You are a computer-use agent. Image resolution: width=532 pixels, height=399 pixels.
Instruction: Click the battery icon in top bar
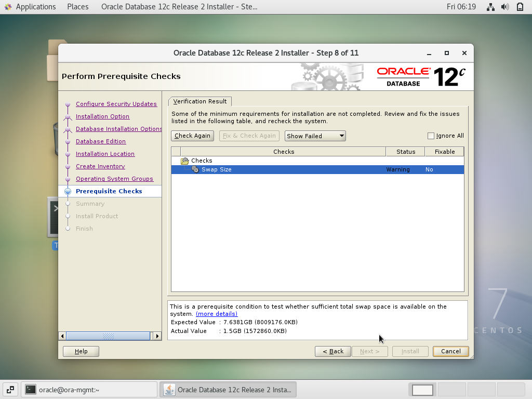coord(520,7)
